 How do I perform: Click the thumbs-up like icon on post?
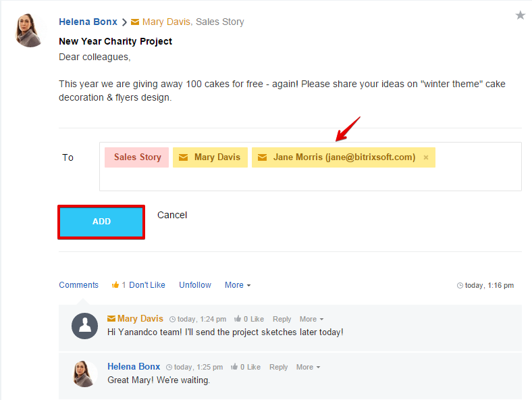click(115, 284)
